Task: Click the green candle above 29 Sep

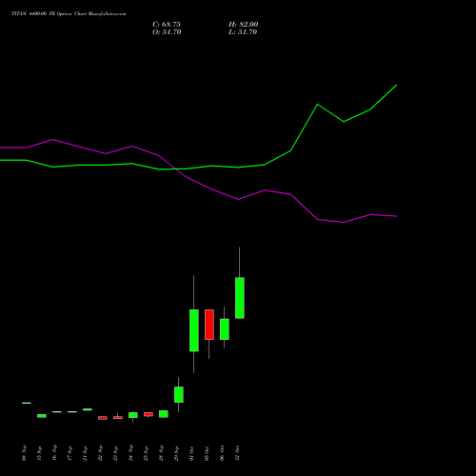Action: [x=179, y=394]
